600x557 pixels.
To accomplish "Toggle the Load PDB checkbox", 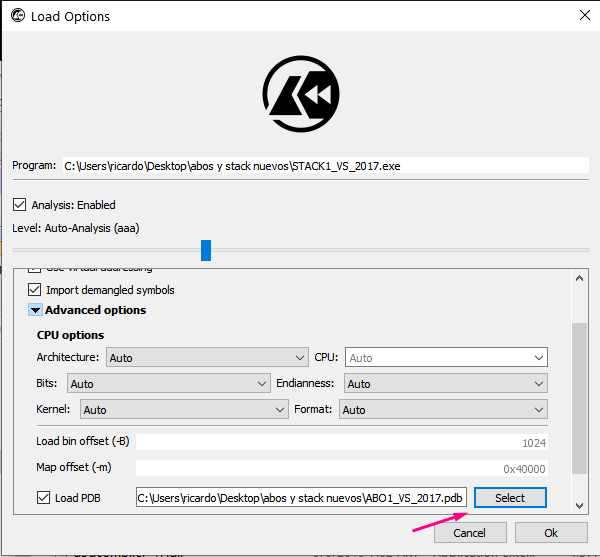I will click(x=43, y=498).
